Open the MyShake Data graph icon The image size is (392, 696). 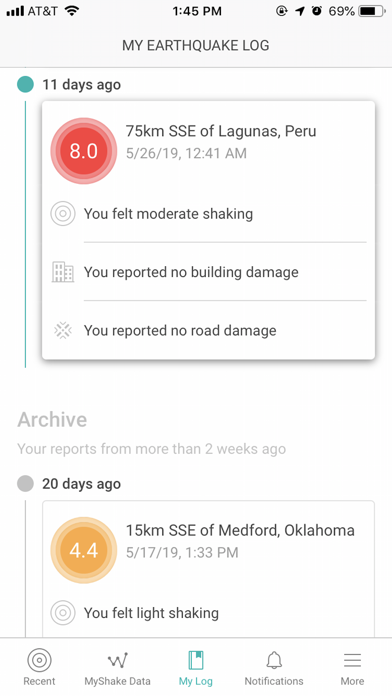click(118, 660)
